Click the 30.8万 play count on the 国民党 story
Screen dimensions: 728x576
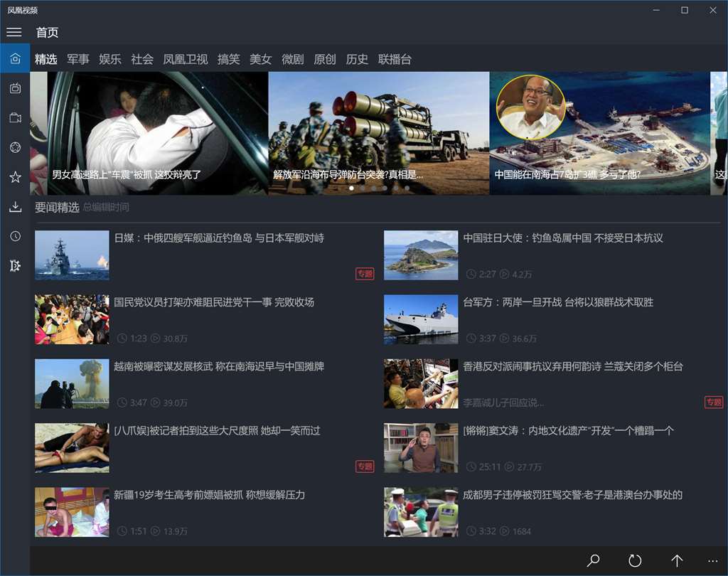[x=175, y=338]
